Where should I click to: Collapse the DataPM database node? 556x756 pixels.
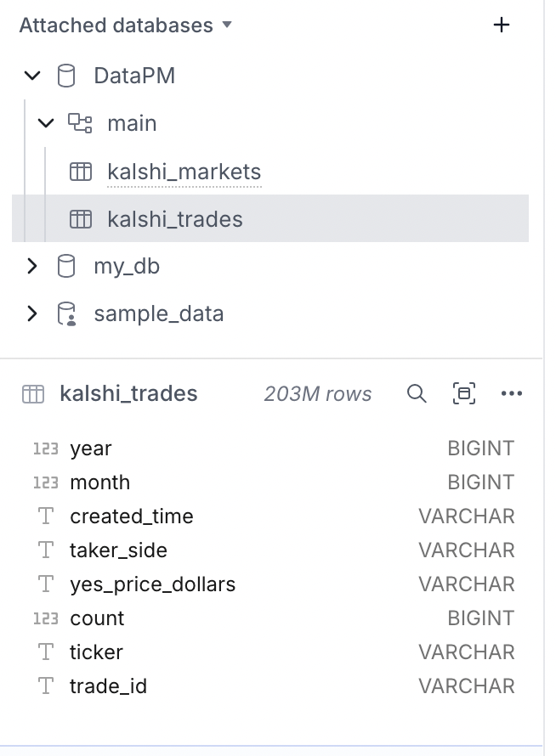pos(32,76)
